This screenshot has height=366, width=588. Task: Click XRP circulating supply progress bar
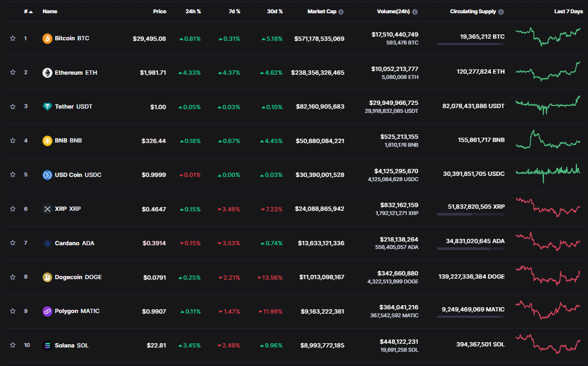(x=471, y=215)
